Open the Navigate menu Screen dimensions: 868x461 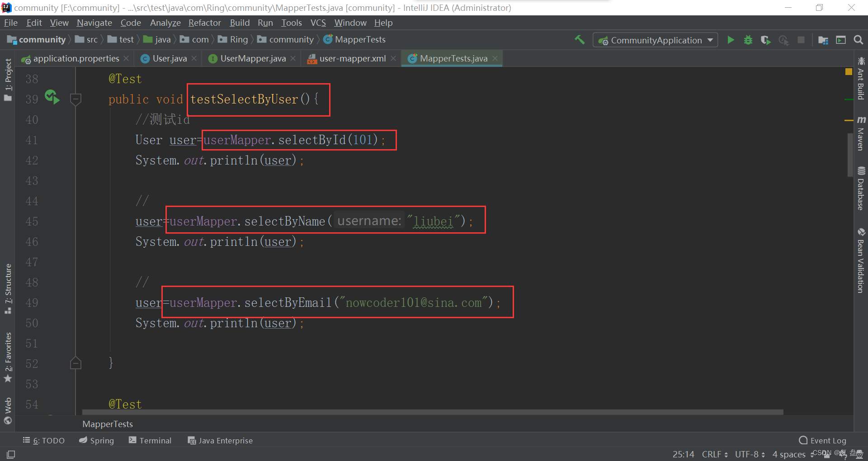coord(94,23)
